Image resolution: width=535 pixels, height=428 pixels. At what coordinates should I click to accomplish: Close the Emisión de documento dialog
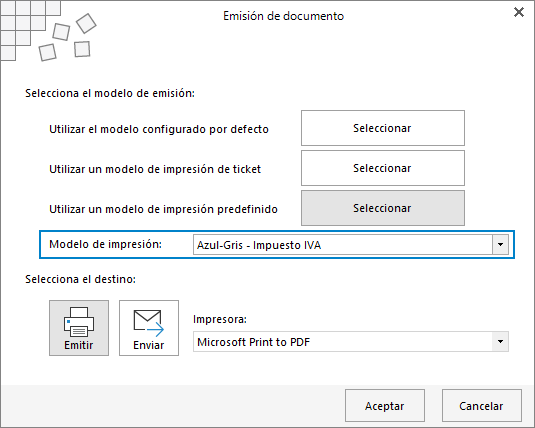(x=519, y=12)
